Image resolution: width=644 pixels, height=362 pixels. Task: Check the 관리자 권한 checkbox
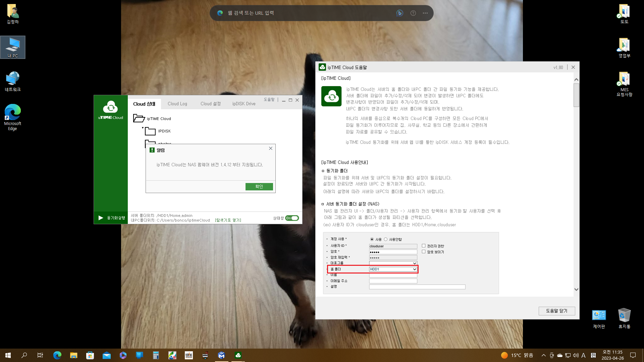pyautogui.click(x=424, y=246)
